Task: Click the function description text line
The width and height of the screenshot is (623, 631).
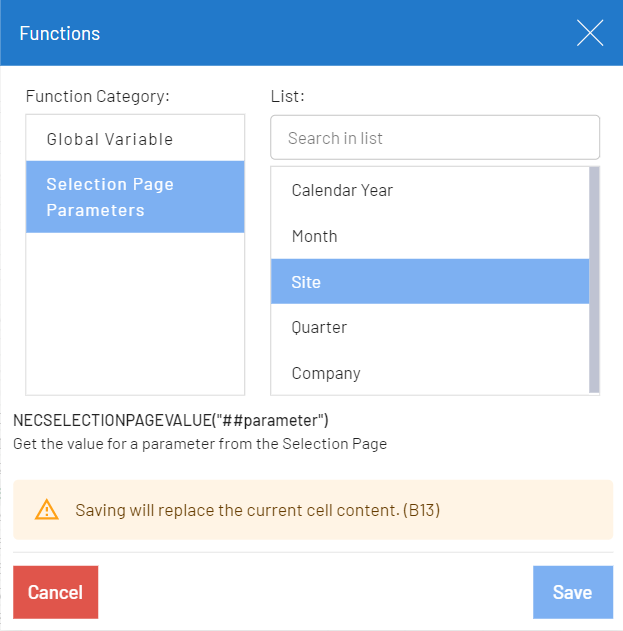Action: (x=200, y=443)
